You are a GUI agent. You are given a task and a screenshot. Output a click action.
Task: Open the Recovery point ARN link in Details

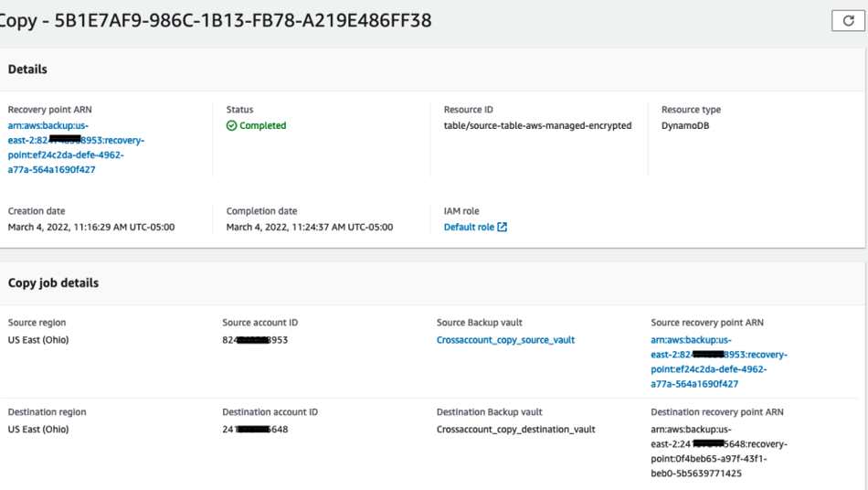(76, 148)
